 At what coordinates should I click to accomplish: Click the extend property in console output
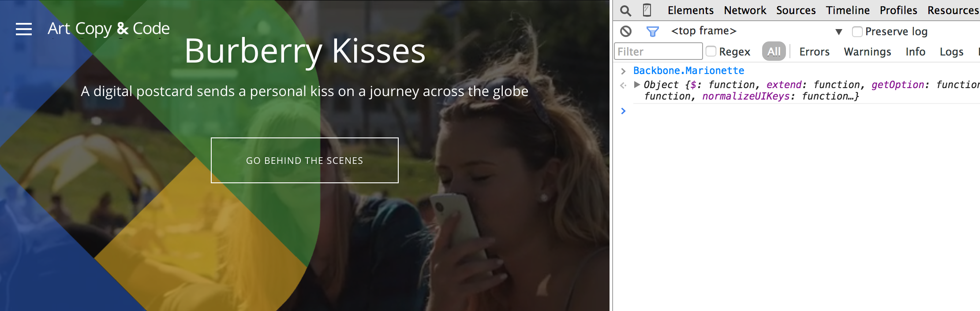click(784, 85)
